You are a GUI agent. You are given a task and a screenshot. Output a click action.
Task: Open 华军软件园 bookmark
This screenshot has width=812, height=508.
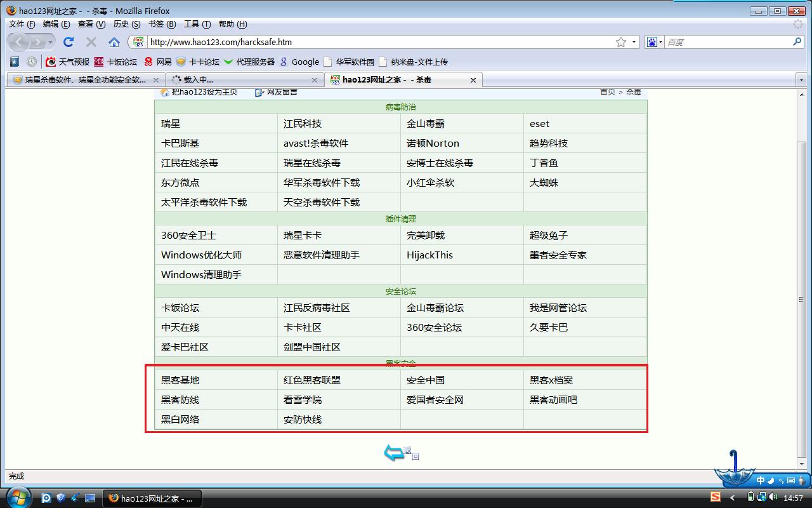coord(349,62)
